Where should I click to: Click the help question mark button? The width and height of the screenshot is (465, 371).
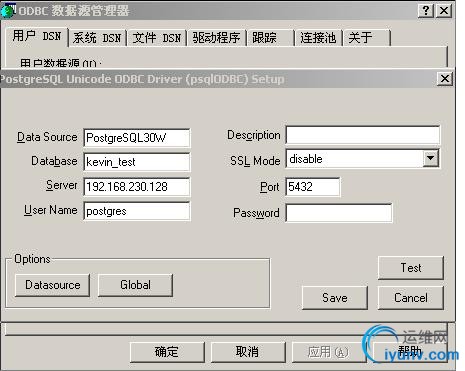point(426,11)
